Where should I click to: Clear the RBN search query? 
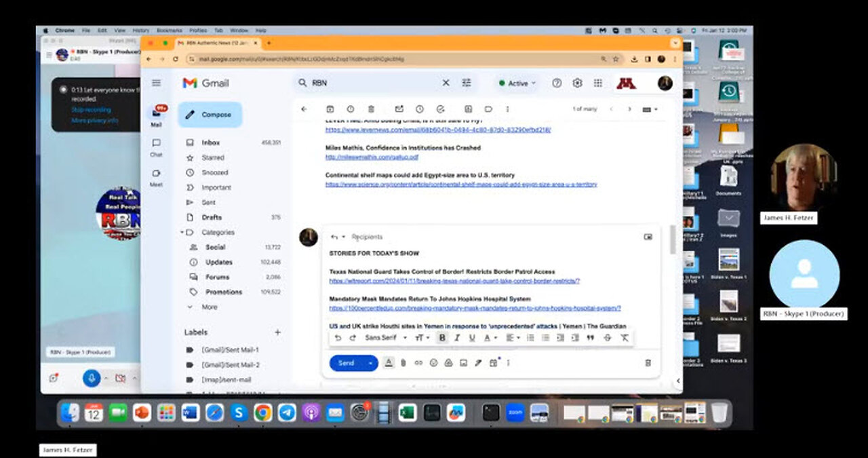tap(446, 83)
